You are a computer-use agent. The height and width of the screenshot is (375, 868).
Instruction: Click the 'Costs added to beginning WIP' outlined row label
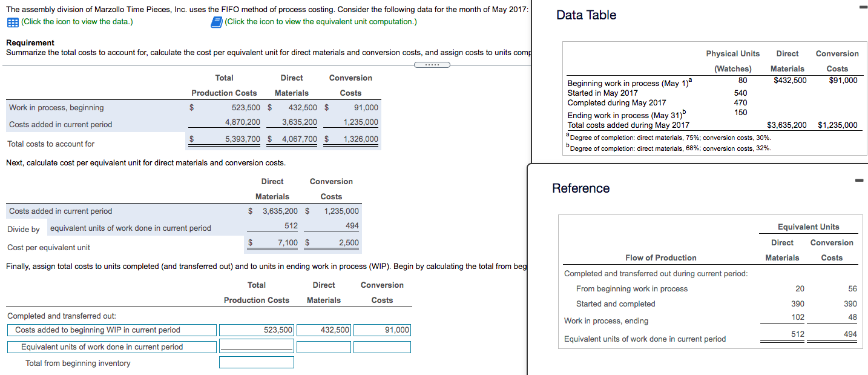(x=111, y=330)
